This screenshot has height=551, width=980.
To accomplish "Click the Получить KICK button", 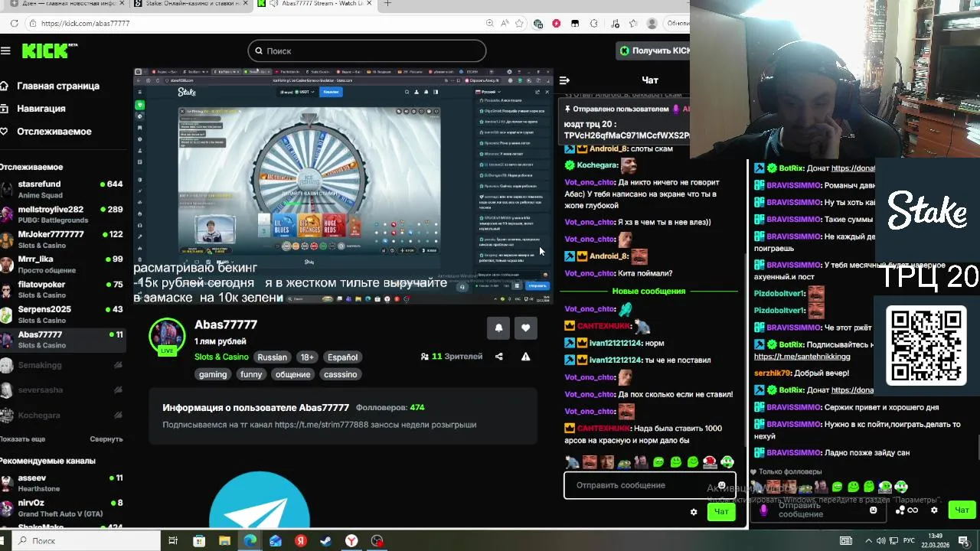I will (x=655, y=51).
